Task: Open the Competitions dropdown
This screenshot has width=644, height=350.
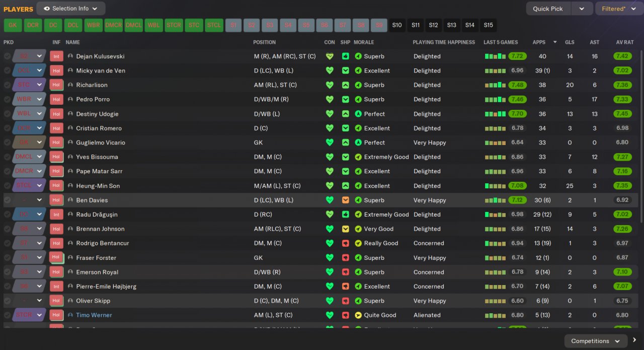Action: pyautogui.click(x=596, y=341)
